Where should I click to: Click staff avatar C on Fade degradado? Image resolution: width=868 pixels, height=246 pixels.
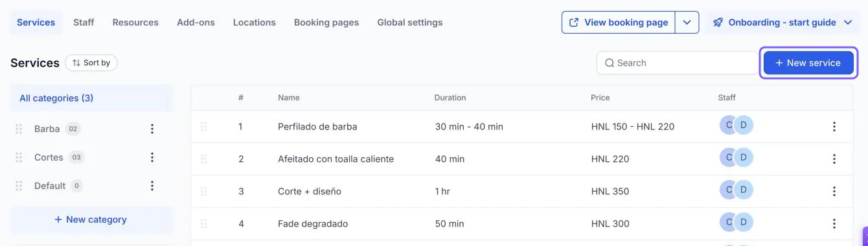[x=727, y=222]
